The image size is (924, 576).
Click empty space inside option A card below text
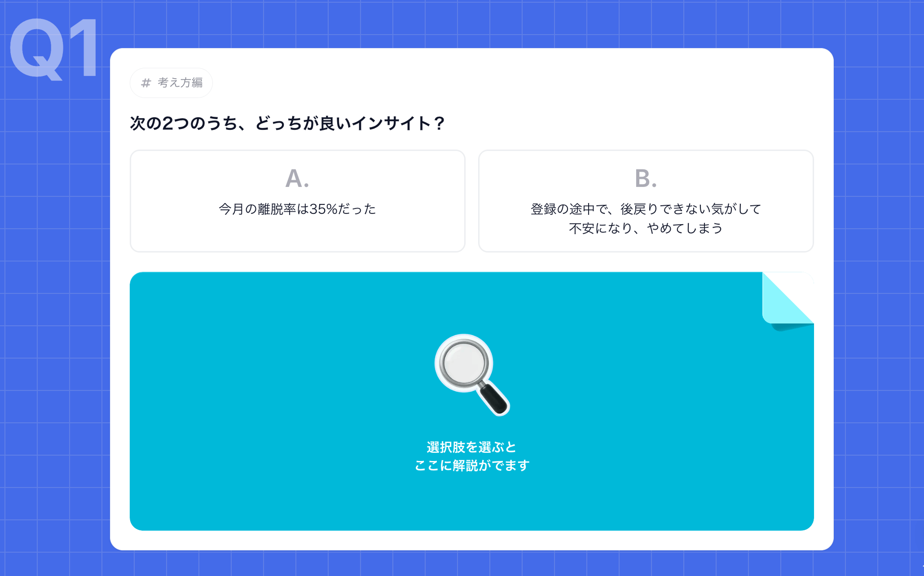tap(297, 236)
